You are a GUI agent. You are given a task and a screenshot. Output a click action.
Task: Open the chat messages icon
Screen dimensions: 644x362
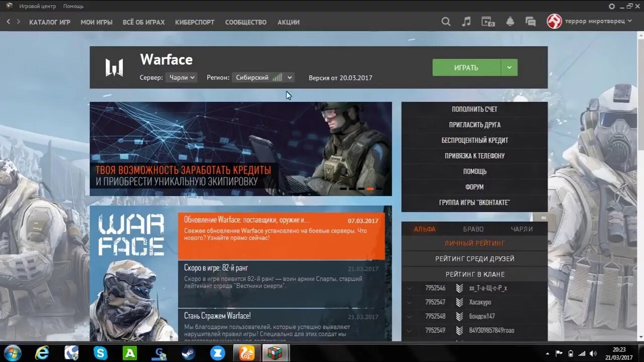(x=530, y=22)
